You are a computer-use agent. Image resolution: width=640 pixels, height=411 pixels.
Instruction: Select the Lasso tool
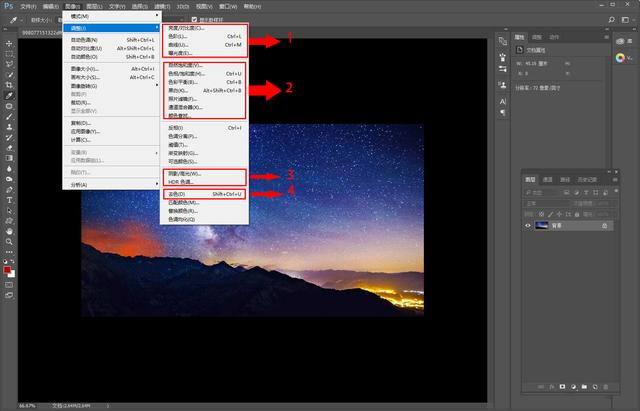(9, 64)
